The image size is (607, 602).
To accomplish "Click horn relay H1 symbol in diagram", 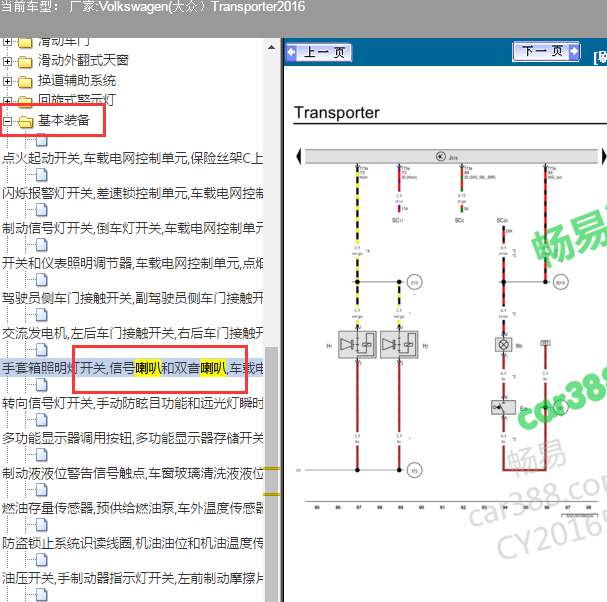I will tap(357, 345).
